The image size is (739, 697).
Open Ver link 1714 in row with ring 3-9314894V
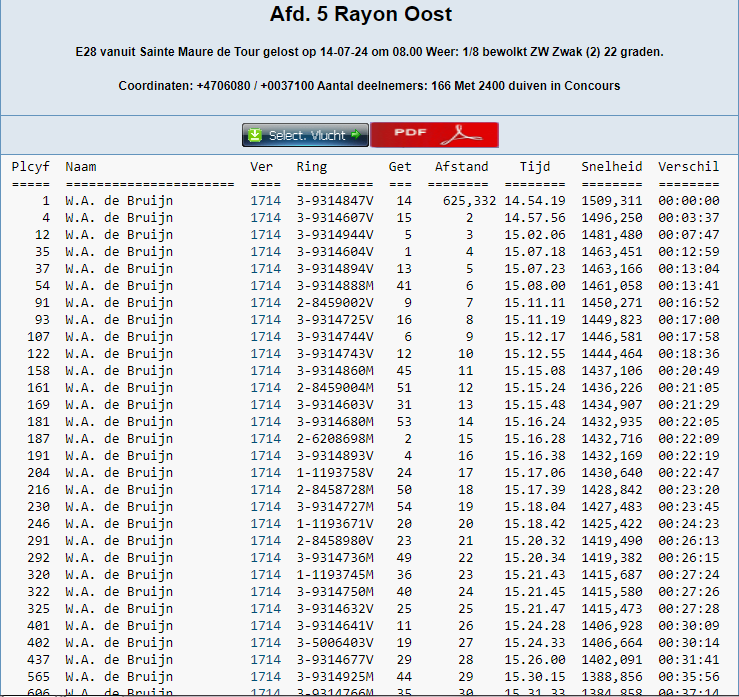265,269
